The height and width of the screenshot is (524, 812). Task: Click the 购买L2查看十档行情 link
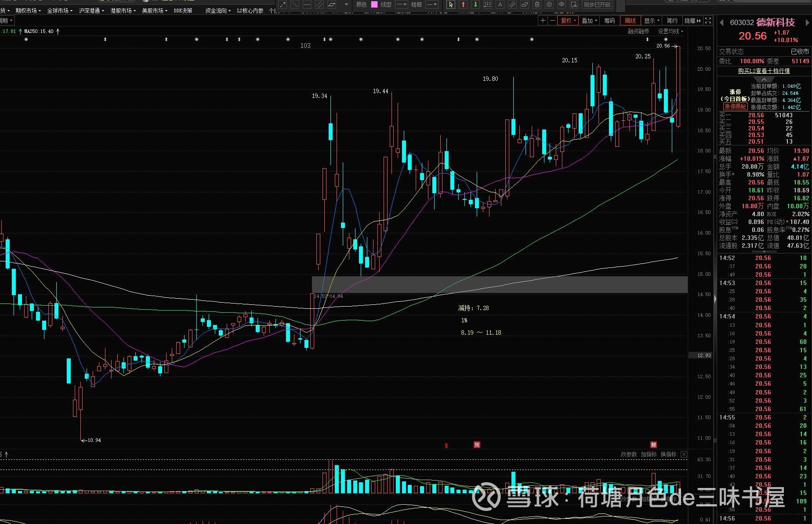pos(764,71)
